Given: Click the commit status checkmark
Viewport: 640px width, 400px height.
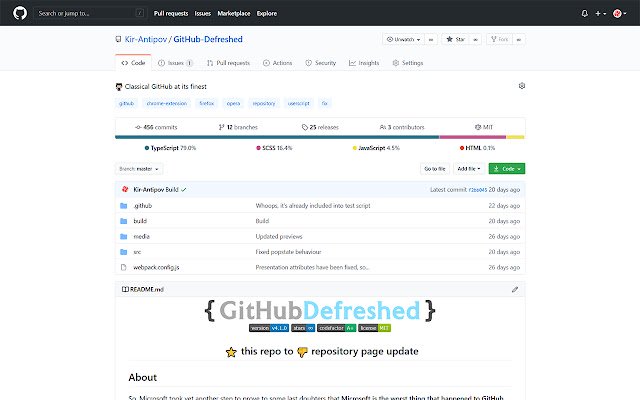Looking at the screenshot, I should tap(184, 189).
